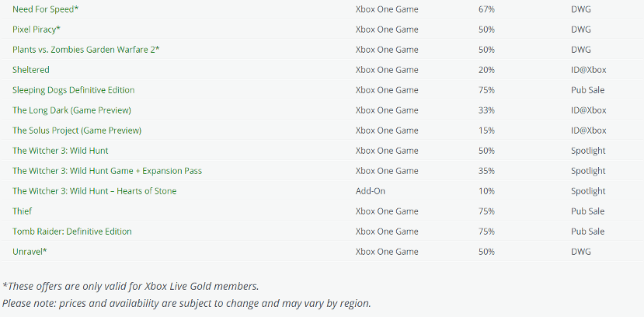Open the Need For Speed game link
The height and width of the screenshot is (317, 644).
click(45, 9)
